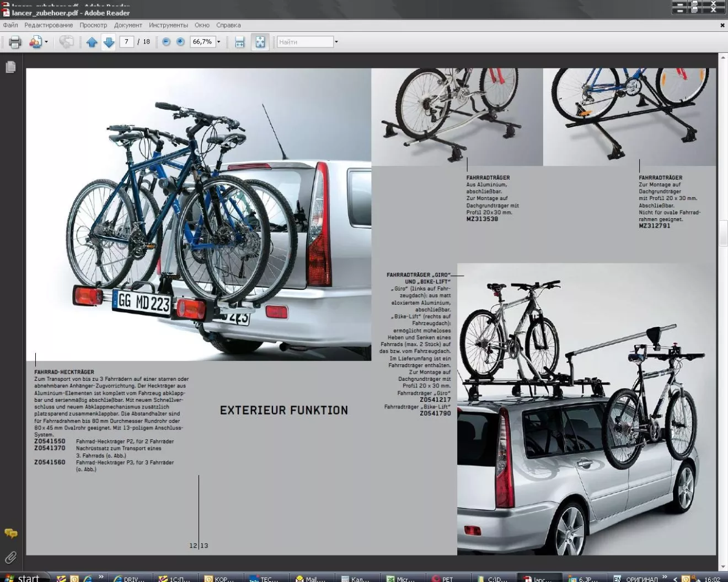Click the zoom in plus button
Image resolution: width=728 pixels, height=582 pixels.
pyautogui.click(x=180, y=42)
